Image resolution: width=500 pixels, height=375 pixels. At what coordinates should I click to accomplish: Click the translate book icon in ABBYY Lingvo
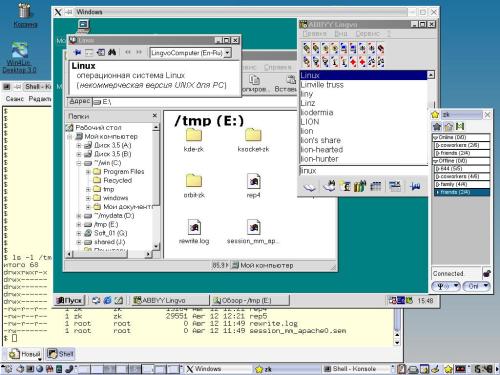click(309, 186)
